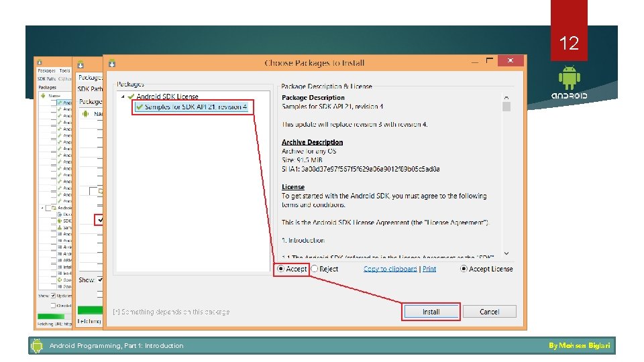The width and height of the screenshot is (644, 362).
Task: Click minimize button of Choose Packages window
Action: click(x=475, y=61)
